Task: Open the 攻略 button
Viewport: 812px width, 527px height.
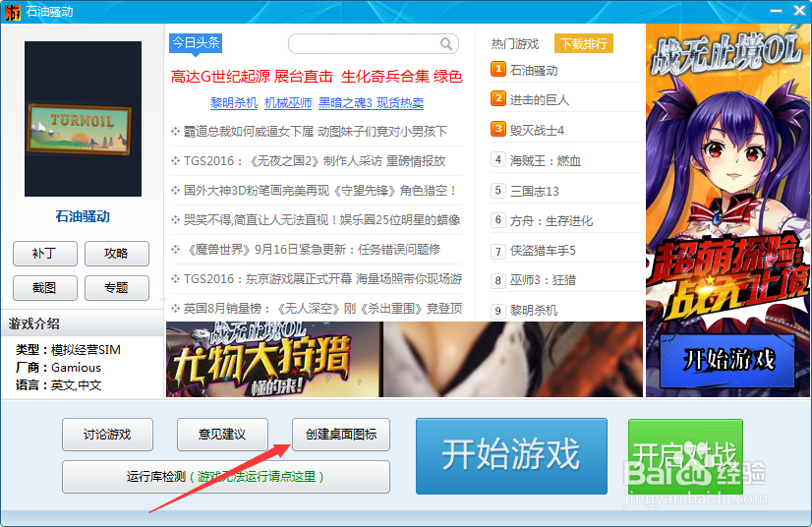Action: (x=117, y=254)
